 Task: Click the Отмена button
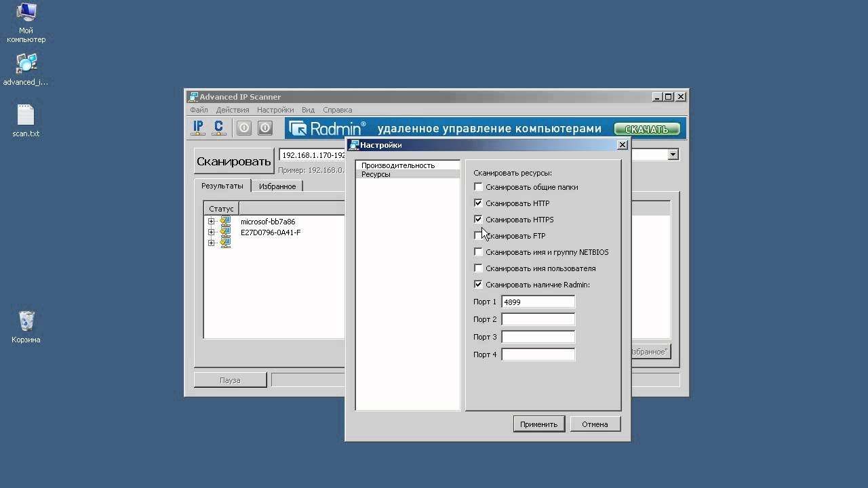(595, 424)
